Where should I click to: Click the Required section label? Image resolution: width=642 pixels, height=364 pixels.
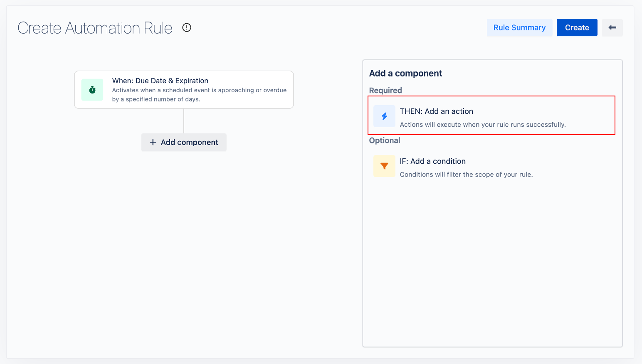point(385,90)
